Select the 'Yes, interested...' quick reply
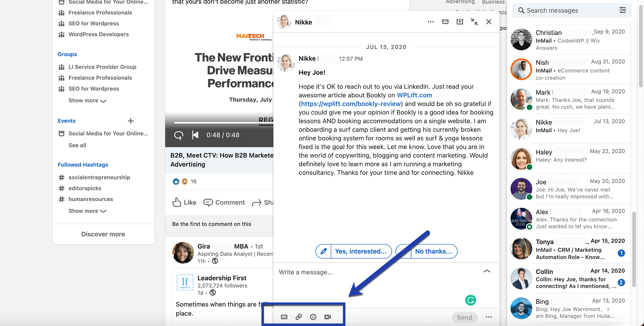 [x=361, y=251]
